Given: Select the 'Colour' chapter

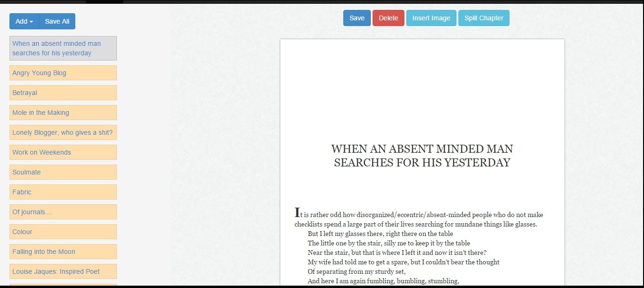Looking at the screenshot, I should pos(63,232).
